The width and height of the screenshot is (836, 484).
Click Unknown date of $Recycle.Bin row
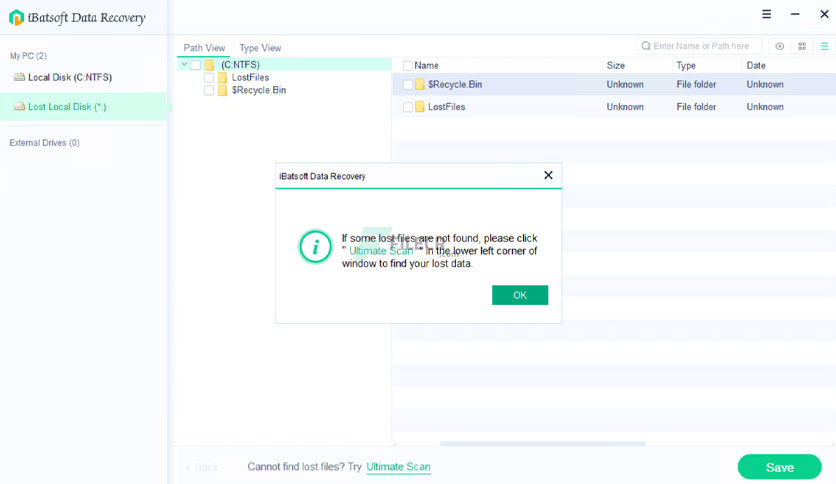click(x=765, y=84)
